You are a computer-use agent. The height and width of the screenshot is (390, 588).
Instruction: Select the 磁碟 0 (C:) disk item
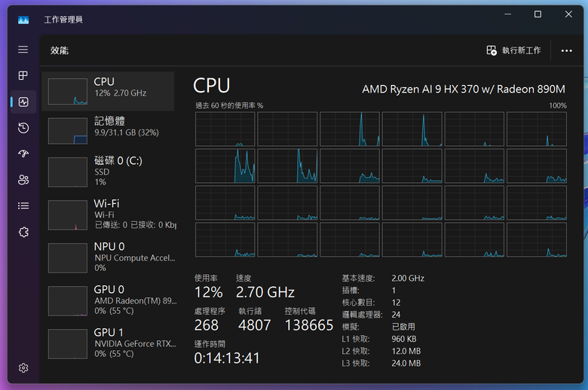(x=108, y=172)
